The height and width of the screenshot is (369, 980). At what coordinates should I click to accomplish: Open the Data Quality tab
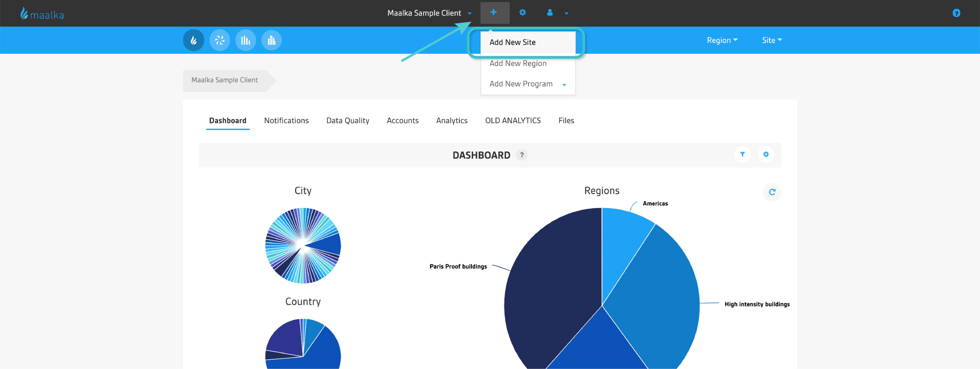pyautogui.click(x=347, y=121)
